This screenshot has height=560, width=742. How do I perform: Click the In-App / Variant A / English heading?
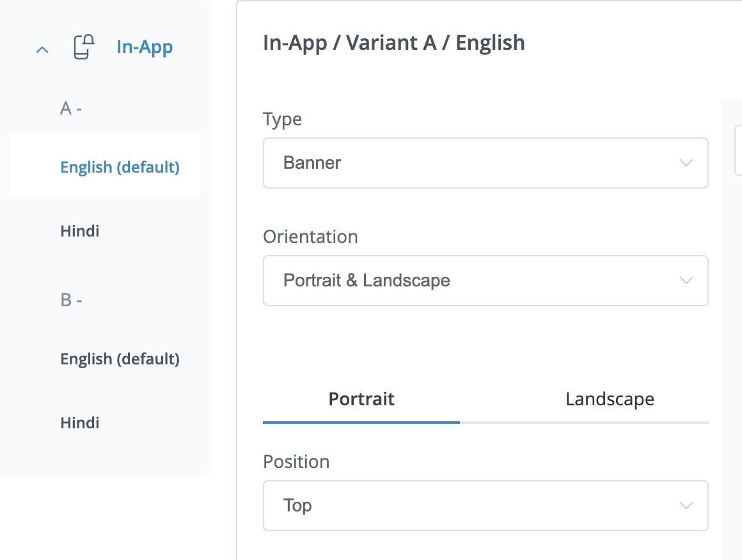tap(394, 43)
